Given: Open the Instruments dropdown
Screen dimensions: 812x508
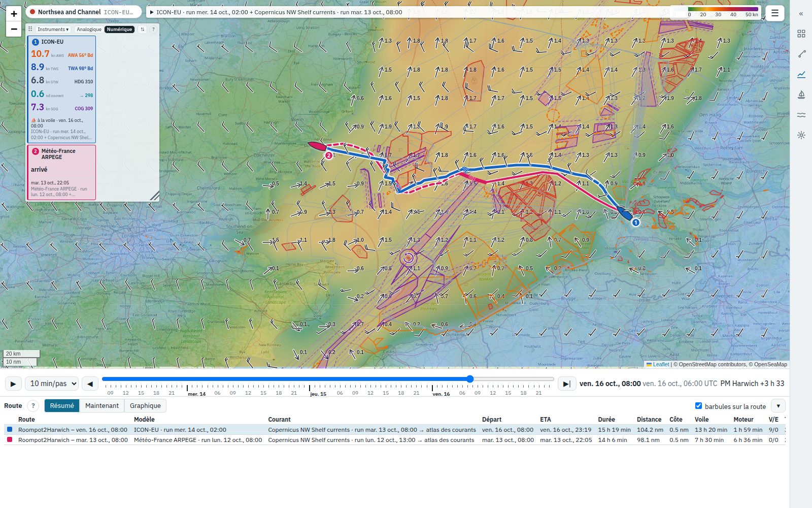Looking at the screenshot, I should point(53,29).
